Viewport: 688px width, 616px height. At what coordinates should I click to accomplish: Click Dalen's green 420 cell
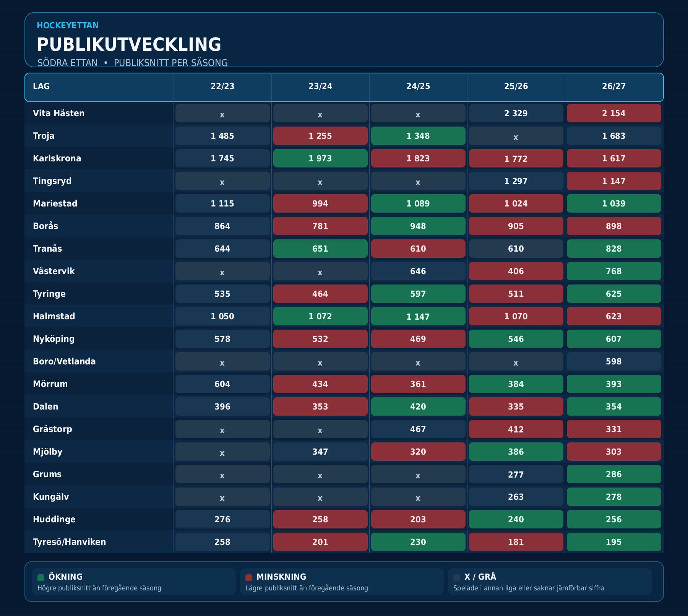[418, 406]
